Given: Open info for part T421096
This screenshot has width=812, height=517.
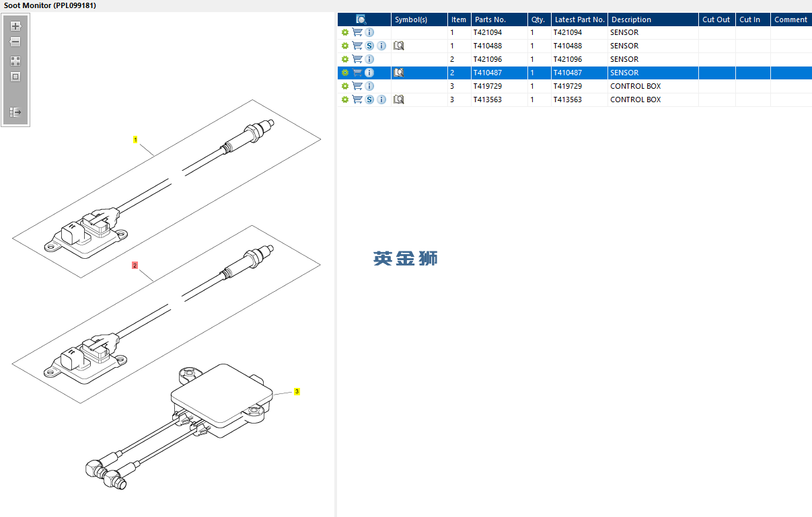Looking at the screenshot, I should pyautogui.click(x=369, y=59).
